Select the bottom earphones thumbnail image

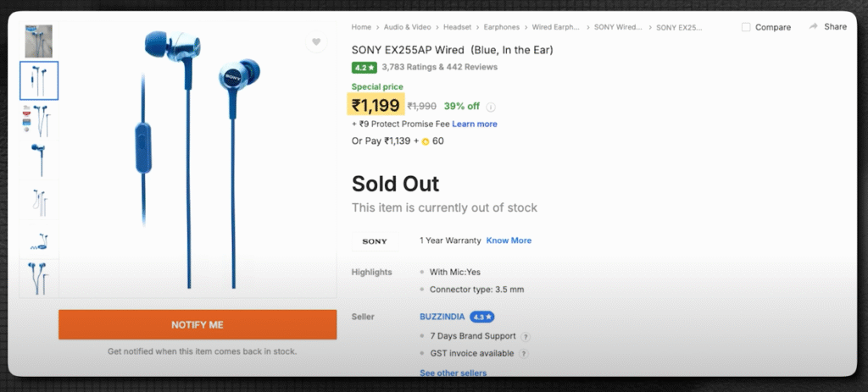[x=39, y=279]
